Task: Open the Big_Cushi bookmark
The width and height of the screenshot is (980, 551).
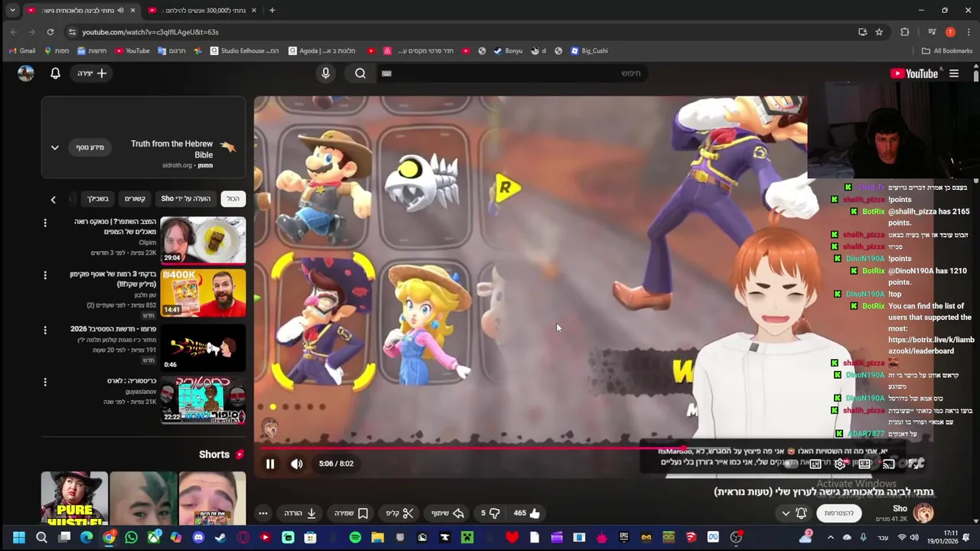Action: point(590,51)
